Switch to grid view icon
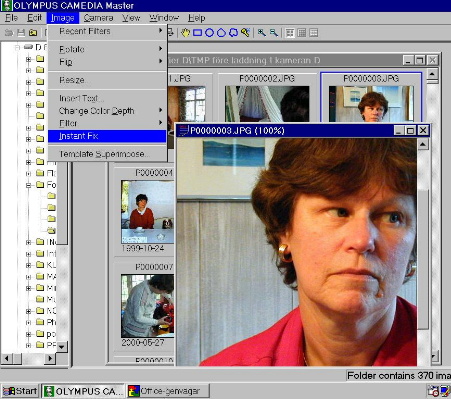This screenshot has height=399, width=451. coord(302,33)
